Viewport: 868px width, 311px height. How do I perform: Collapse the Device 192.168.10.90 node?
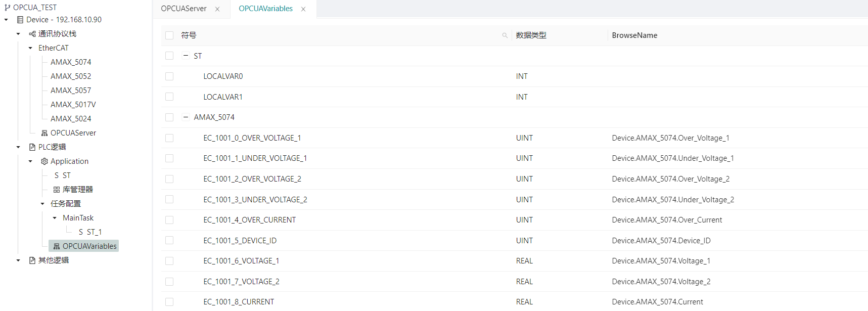pos(6,20)
